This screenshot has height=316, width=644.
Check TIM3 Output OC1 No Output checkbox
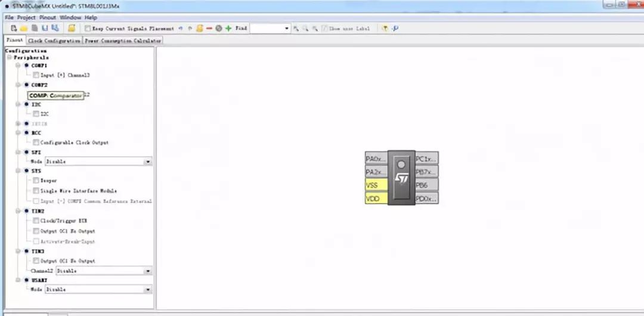(x=36, y=261)
